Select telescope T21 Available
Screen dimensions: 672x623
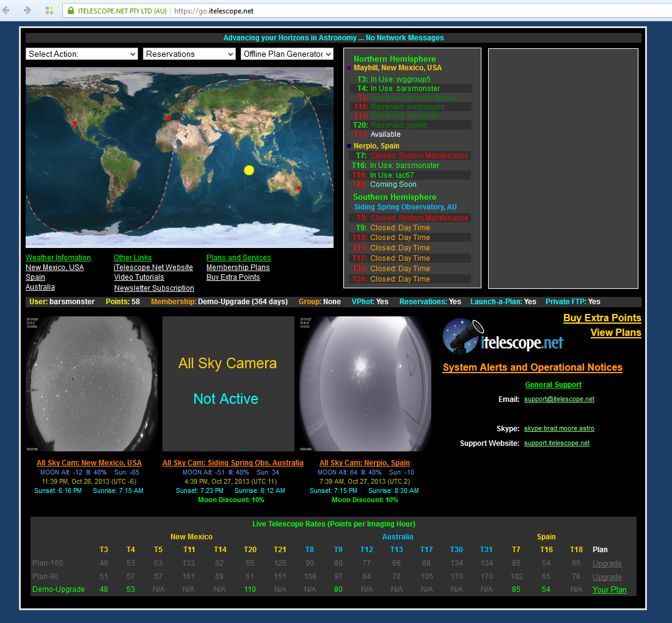point(377,134)
